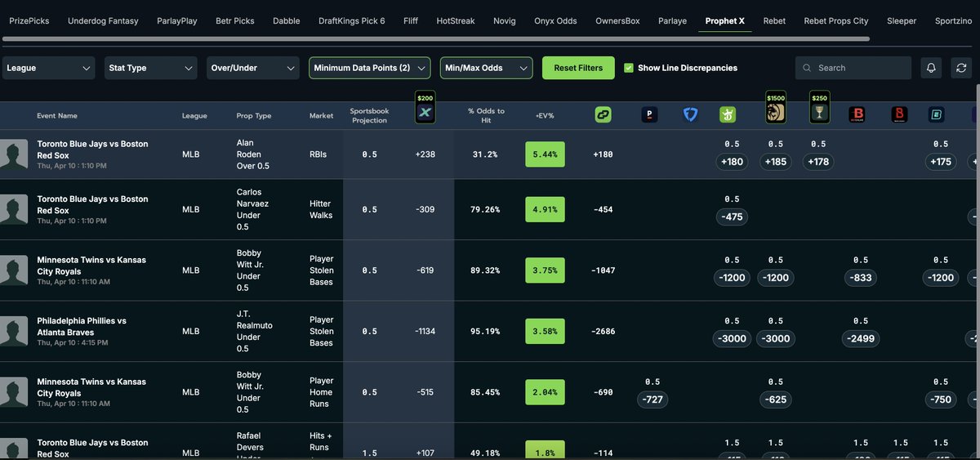This screenshot has height=460, width=980.
Task: Click the Sportsbook Projection header
Action: tap(369, 115)
